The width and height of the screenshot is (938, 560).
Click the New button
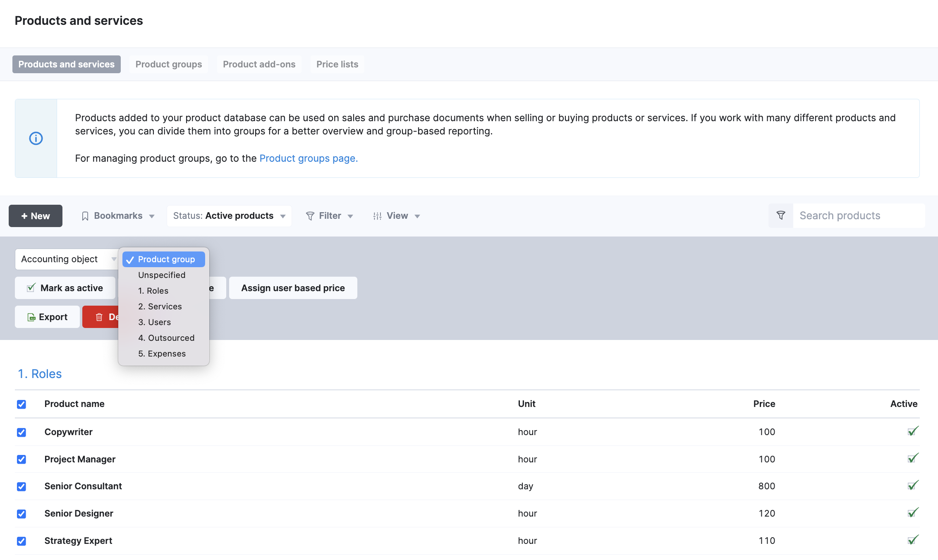pos(35,215)
